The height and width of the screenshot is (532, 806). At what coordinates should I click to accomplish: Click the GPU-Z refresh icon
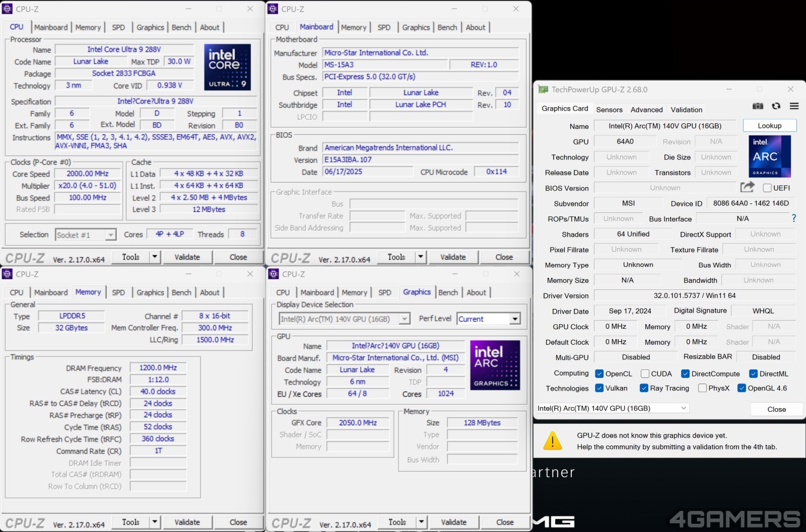776,106
